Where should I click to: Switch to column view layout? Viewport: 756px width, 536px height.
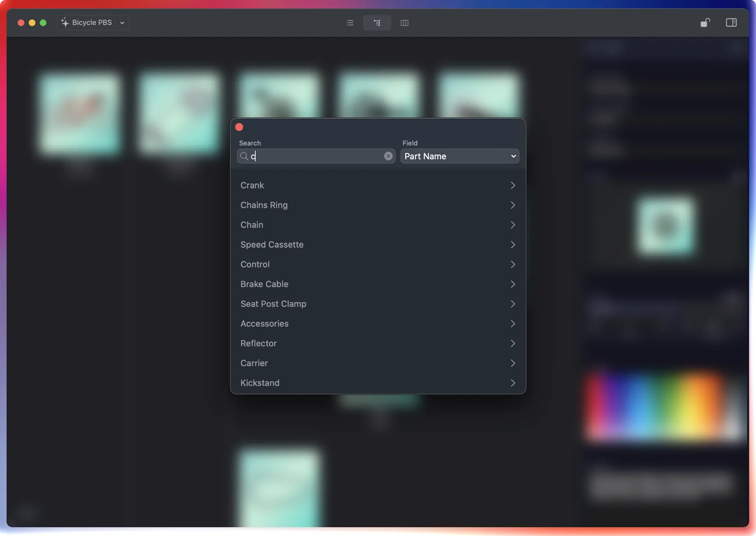pyautogui.click(x=404, y=23)
